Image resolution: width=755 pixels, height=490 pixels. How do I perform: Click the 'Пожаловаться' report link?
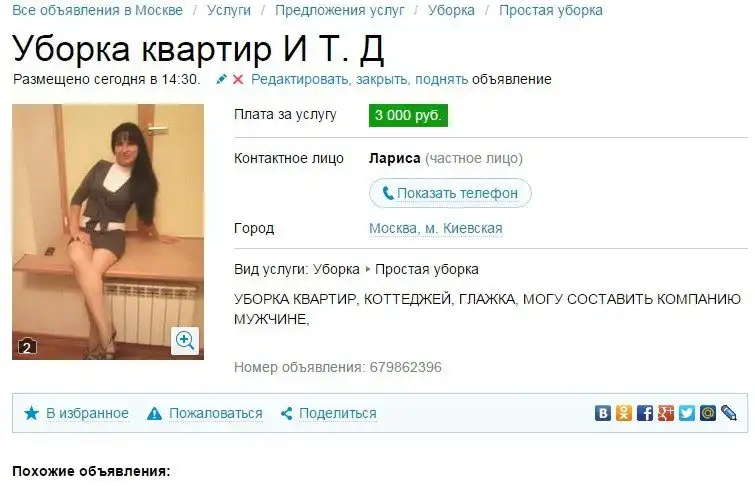click(x=216, y=413)
